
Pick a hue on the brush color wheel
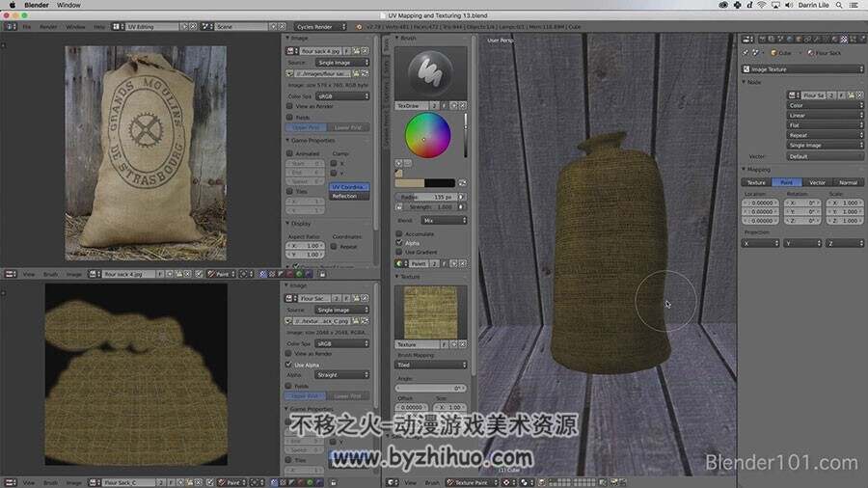(x=427, y=136)
